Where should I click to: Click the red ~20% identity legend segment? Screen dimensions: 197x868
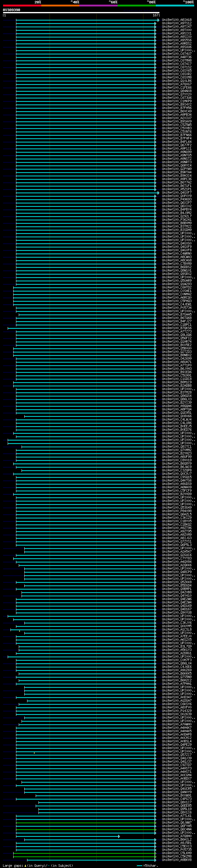tap(22, 6)
